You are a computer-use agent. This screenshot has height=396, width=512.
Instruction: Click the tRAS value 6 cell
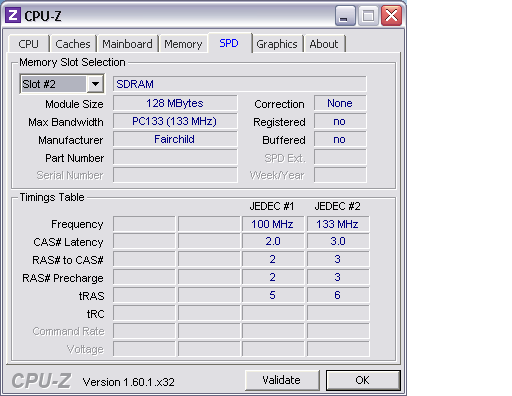click(x=338, y=295)
